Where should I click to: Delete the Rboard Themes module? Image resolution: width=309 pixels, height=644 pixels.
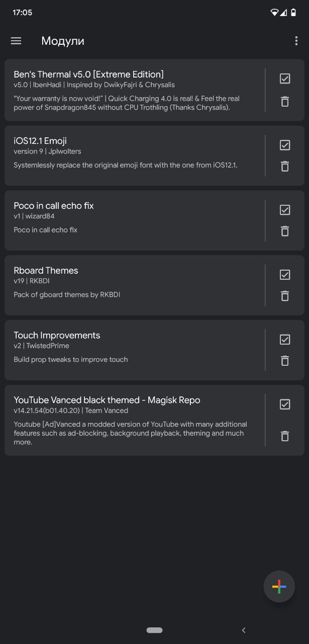coord(285,296)
